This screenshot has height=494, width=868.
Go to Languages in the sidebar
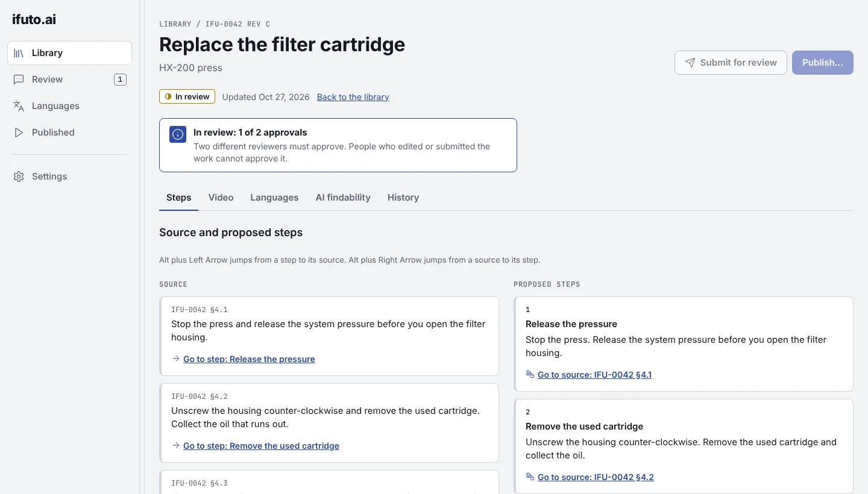[x=69, y=106]
